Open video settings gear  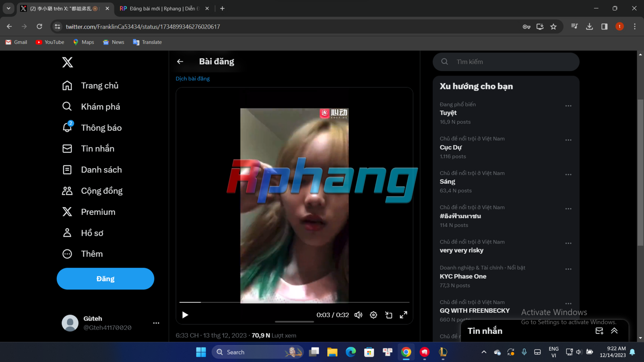pyautogui.click(x=374, y=315)
